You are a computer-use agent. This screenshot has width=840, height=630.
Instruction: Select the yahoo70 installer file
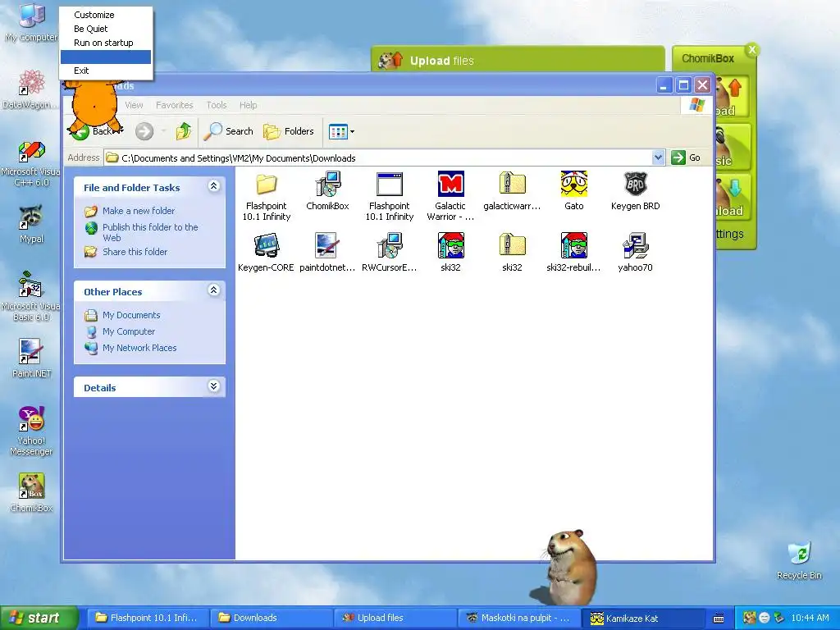pyautogui.click(x=636, y=253)
